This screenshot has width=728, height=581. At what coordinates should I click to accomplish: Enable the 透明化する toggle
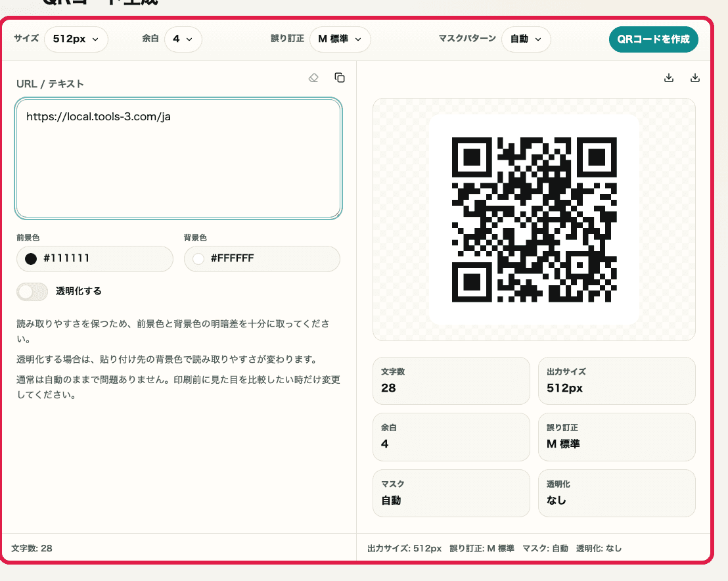click(32, 291)
